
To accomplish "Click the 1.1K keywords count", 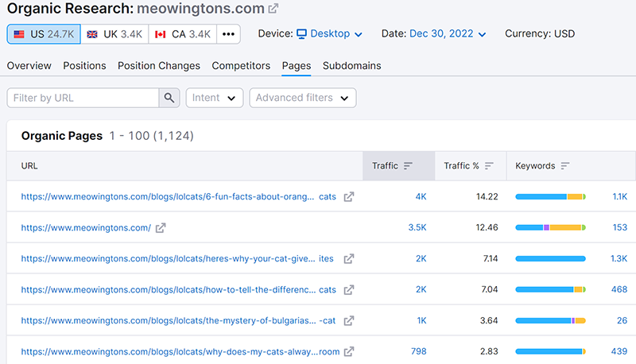I will pos(620,196).
